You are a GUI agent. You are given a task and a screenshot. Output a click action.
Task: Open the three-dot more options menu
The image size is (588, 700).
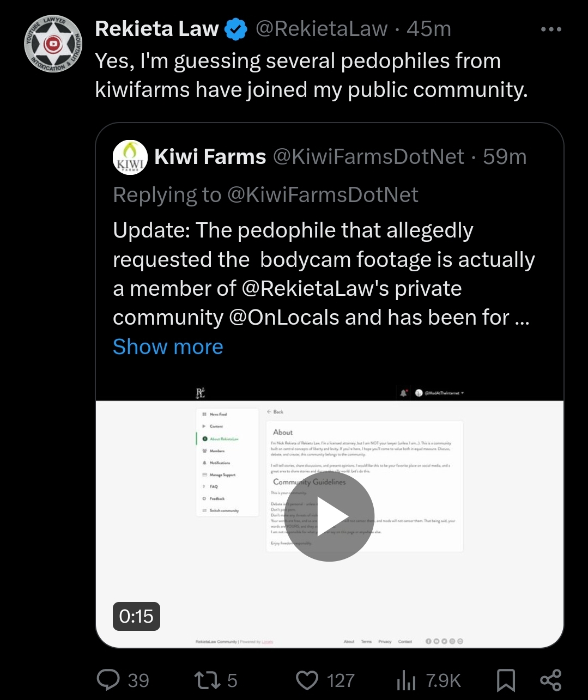click(x=551, y=29)
